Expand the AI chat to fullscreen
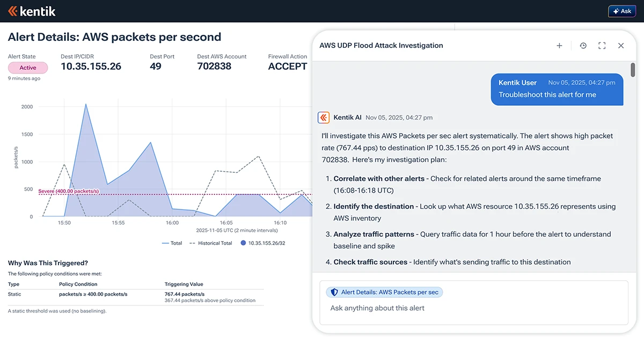The width and height of the screenshot is (644, 343). tap(602, 46)
